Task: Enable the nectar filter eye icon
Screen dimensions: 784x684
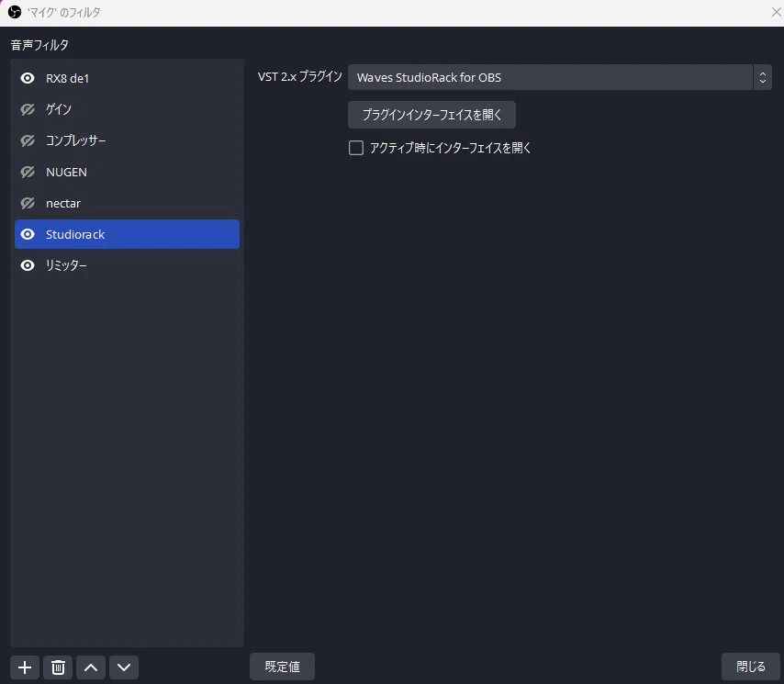Action: (x=28, y=204)
